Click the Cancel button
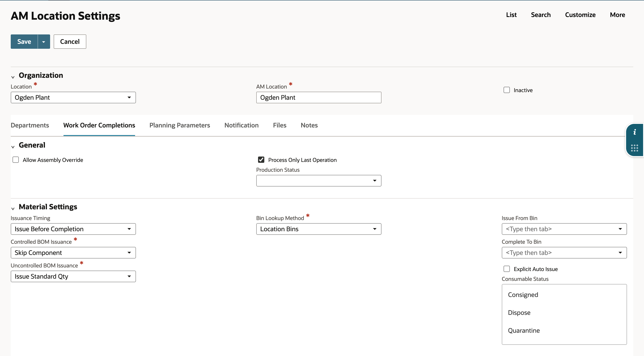 tap(70, 42)
